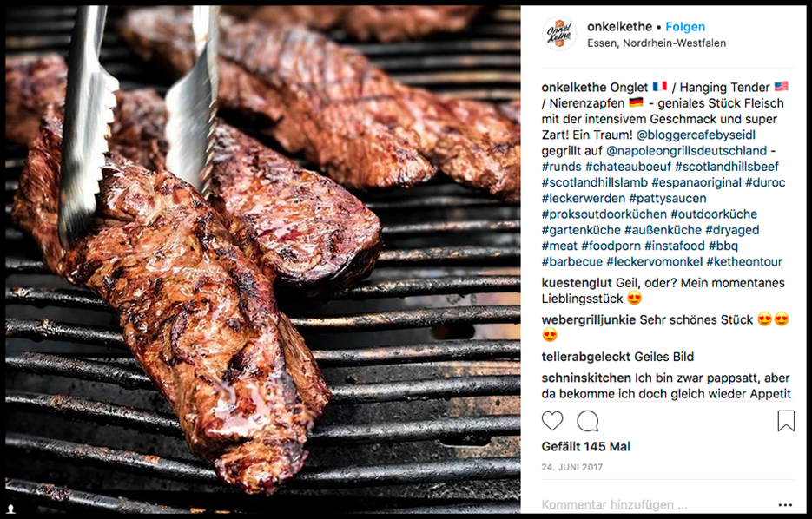The height and width of the screenshot is (519, 812).
Task: Click the onkelkethe profile avatar
Action: pos(559,34)
